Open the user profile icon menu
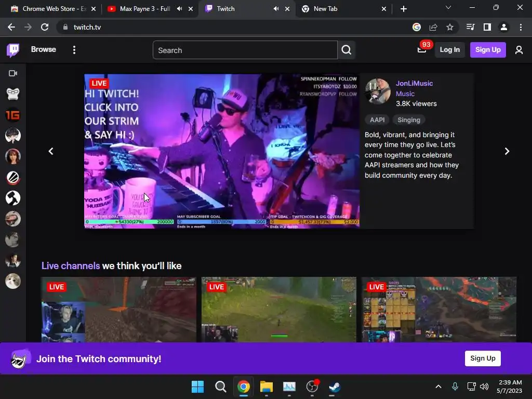This screenshot has width=532, height=399. [519, 50]
